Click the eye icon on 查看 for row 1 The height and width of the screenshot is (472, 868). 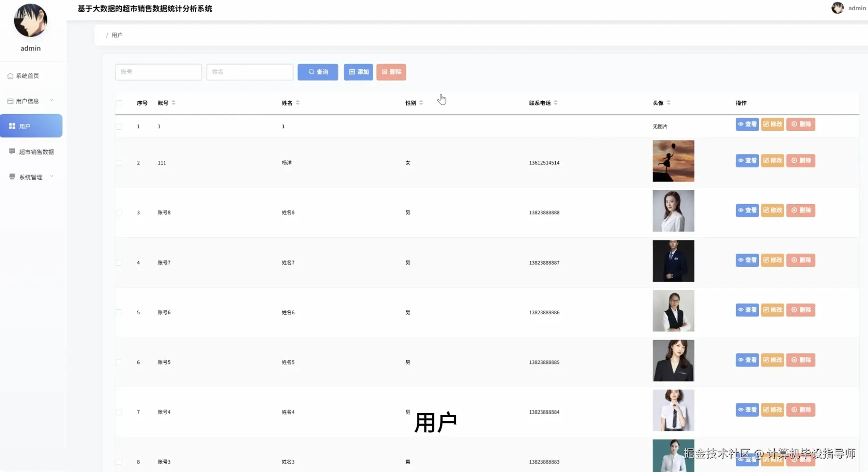pos(740,124)
